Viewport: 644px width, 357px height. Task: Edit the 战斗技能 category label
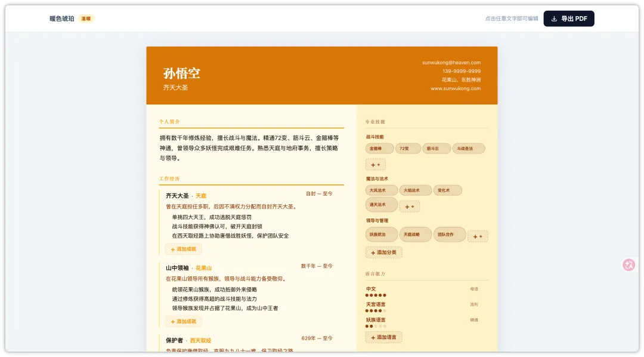(374, 137)
